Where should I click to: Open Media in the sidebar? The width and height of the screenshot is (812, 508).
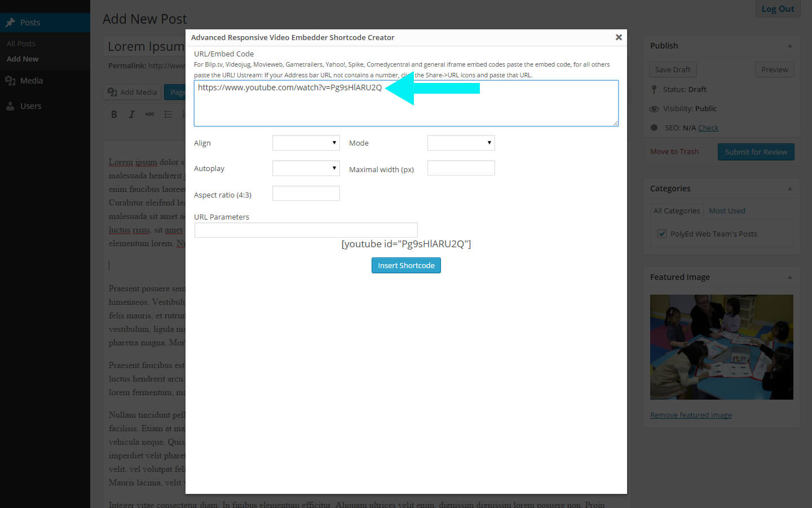coord(45,81)
